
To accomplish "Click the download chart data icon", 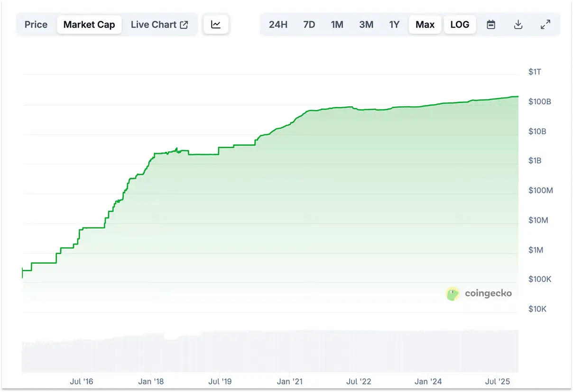I will pyautogui.click(x=518, y=25).
